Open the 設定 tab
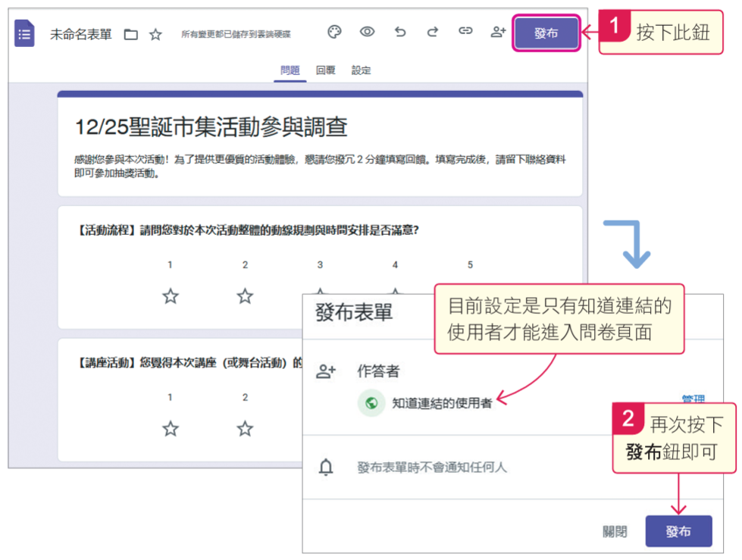The width and height of the screenshot is (742, 560). 362,70
